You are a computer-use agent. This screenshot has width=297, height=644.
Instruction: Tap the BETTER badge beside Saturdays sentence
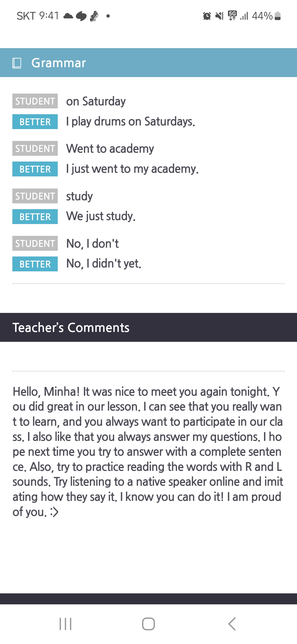click(35, 122)
